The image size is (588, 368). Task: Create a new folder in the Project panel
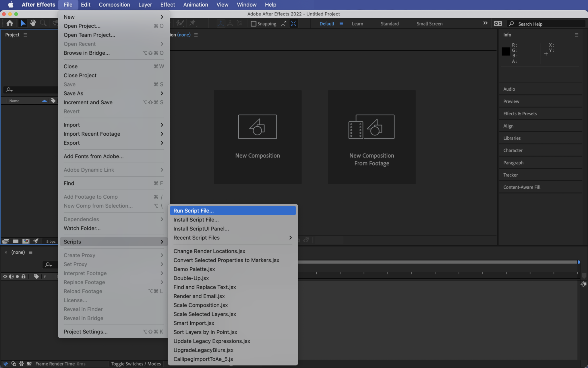click(x=16, y=241)
